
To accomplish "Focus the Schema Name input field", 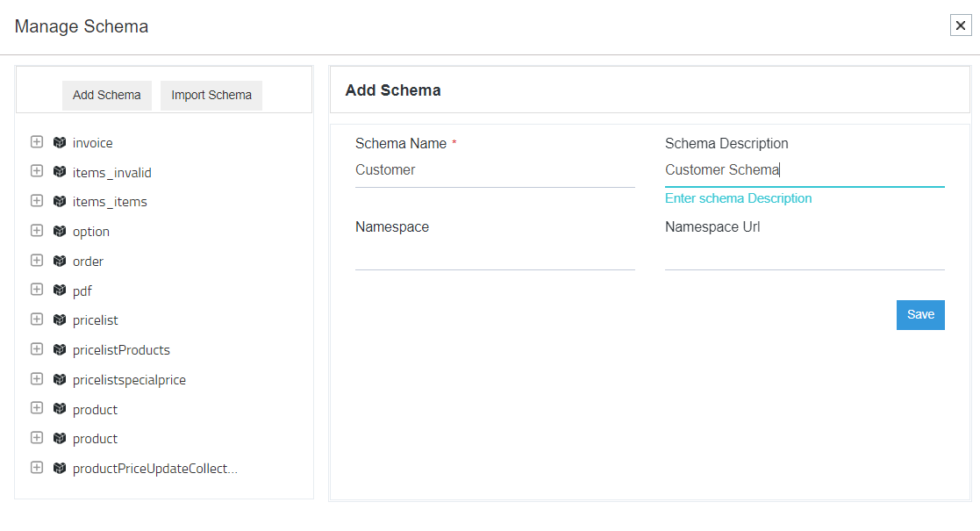I will tap(494, 170).
